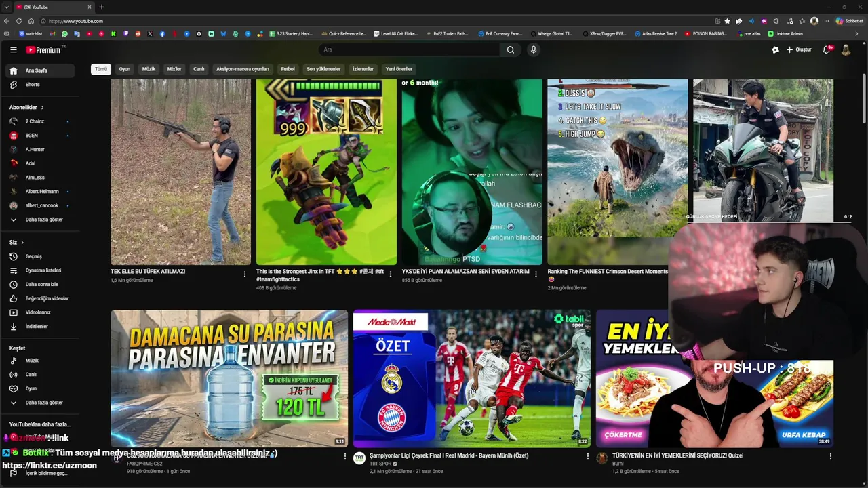This screenshot has width=868, height=488.
Task: Open the AimLeSs subscription channel
Action: [x=41, y=178]
